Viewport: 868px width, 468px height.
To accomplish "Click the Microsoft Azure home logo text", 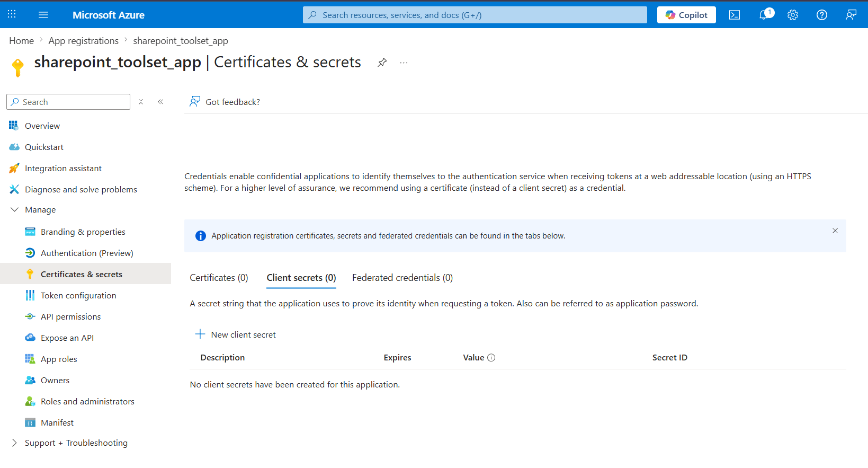I will (x=109, y=15).
